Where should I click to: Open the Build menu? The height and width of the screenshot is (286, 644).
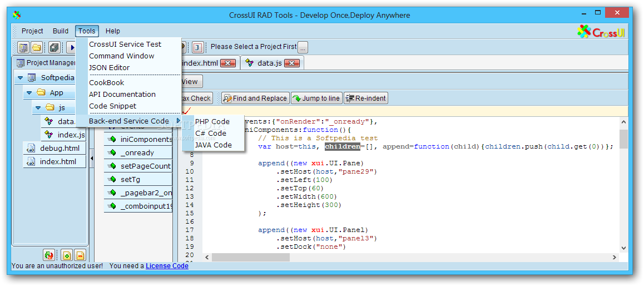click(61, 31)
